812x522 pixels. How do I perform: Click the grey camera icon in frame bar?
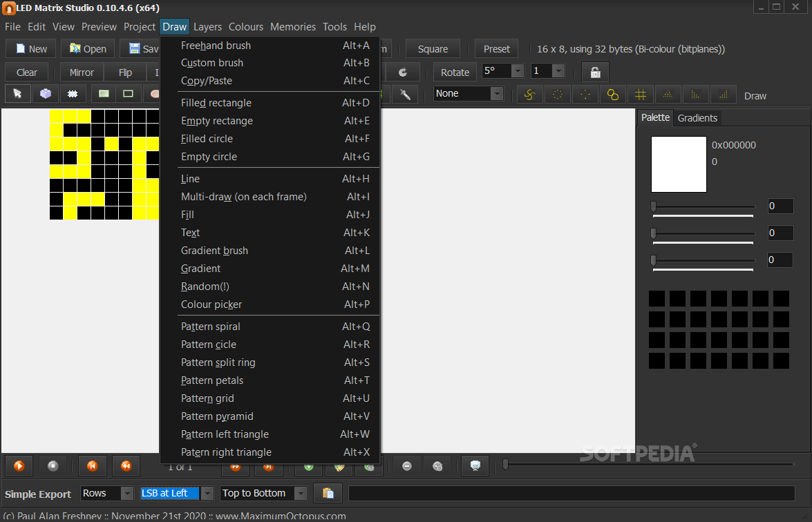click(x=437, y=467)
